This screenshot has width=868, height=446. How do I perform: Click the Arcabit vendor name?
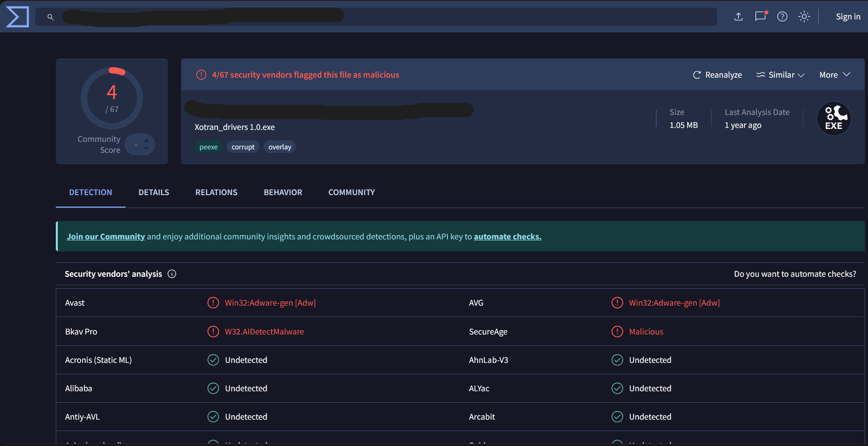point(482,417)
